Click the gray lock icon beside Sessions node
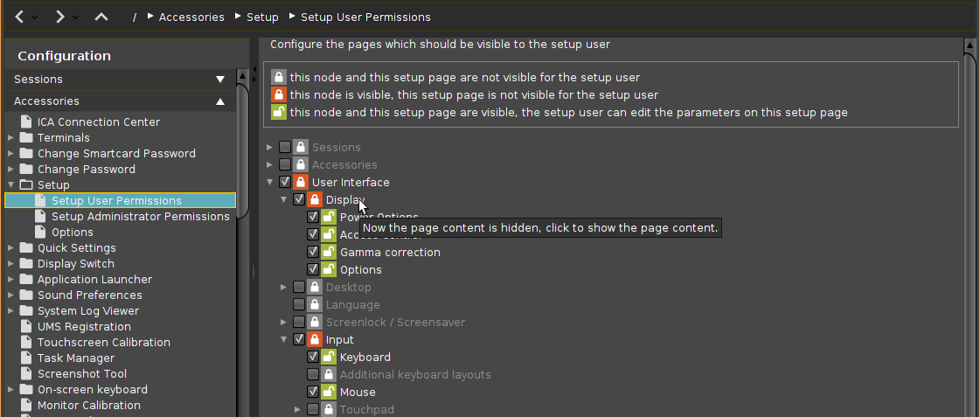Viewport: 980px width, 417px height. point(301,148)
